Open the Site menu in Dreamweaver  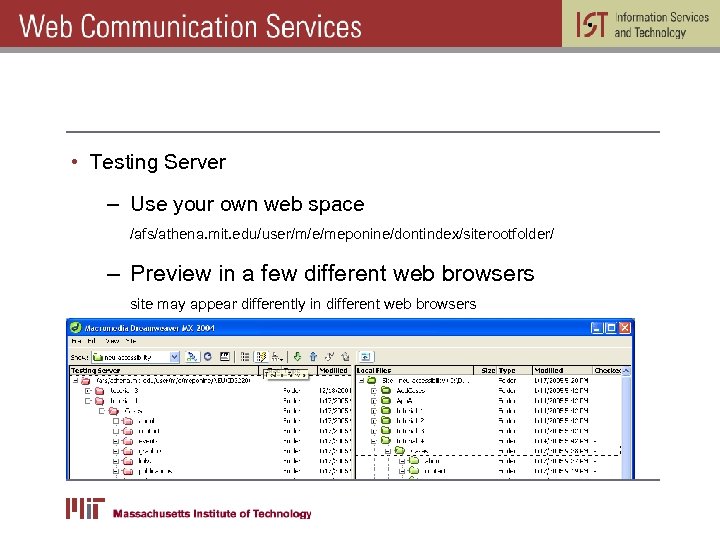pyautogui.click(x=131, y=341)
